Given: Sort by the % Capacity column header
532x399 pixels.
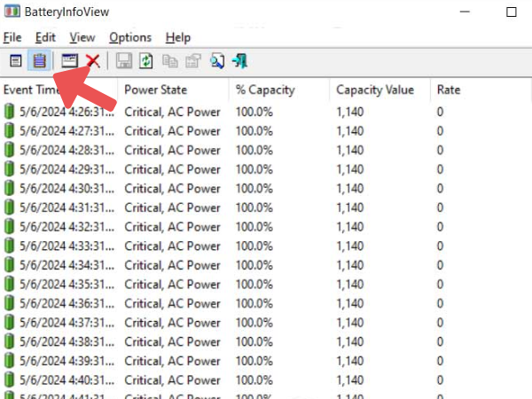Looking at the screenshot, I should click(279, 90).
